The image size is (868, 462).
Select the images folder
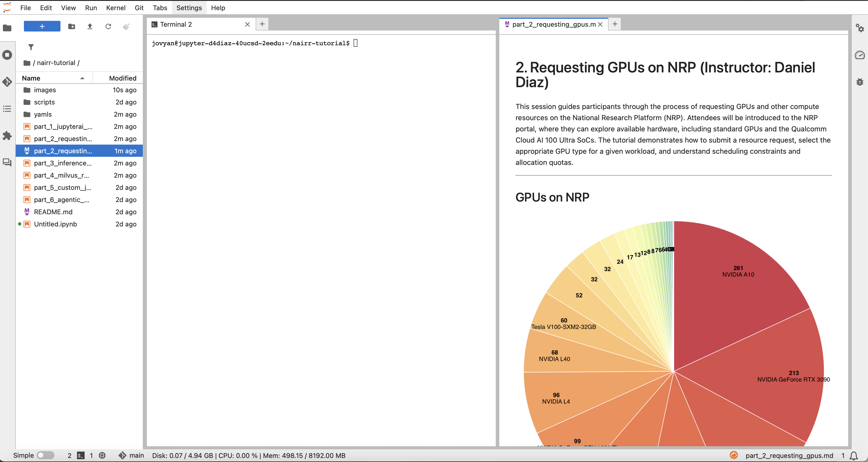tap(80, 90)
